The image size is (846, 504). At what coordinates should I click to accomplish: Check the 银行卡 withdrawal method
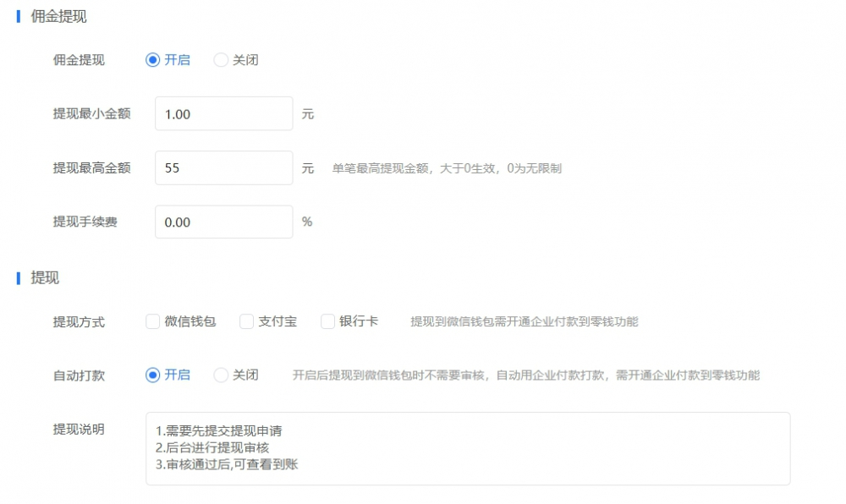point(327,321)
